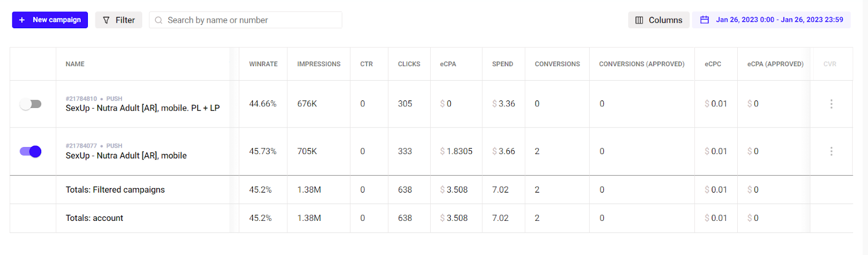
Task: Sort by the IMPRESSIONS column header
Action: click(x=319, y=64)
